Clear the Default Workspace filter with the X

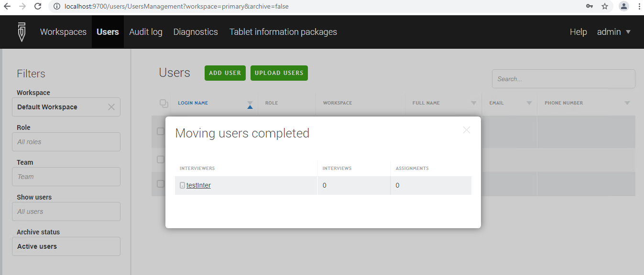pyautogui.click(x=111, y=106)
